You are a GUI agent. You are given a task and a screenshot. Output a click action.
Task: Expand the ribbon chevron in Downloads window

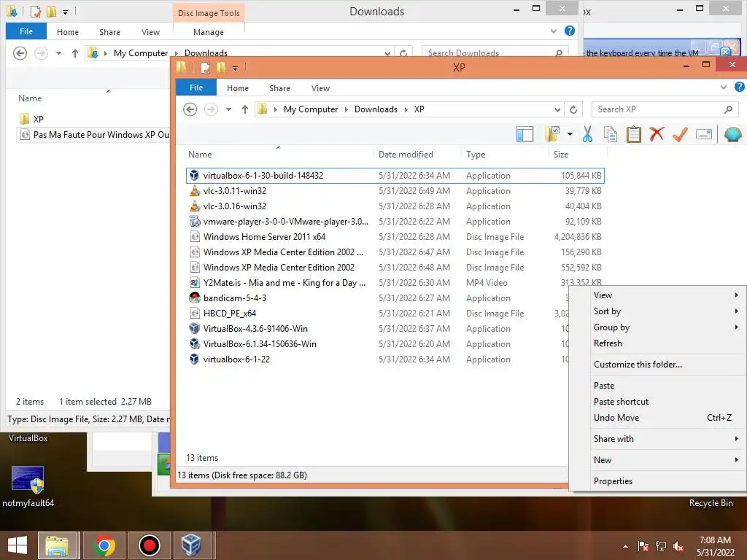tap(554, 31)
